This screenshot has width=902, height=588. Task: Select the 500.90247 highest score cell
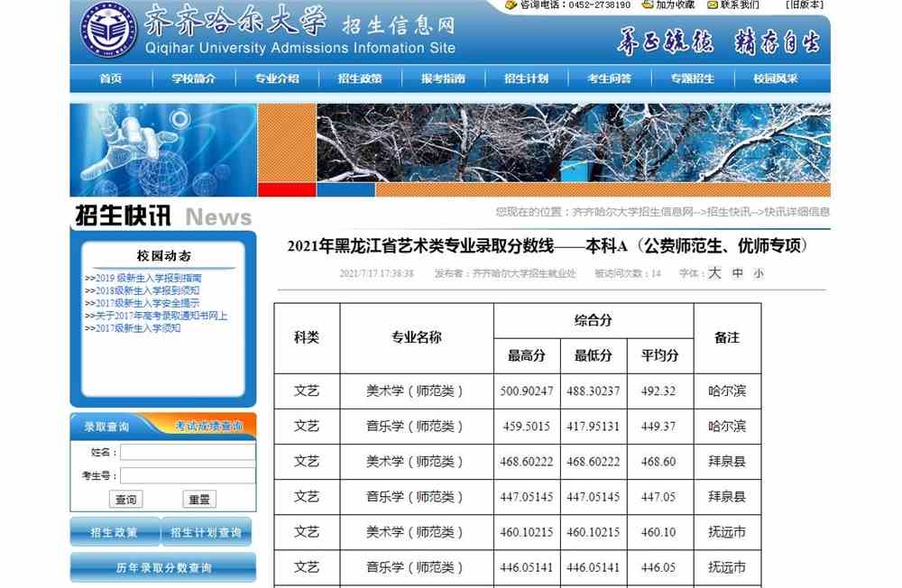click(527, 391)
